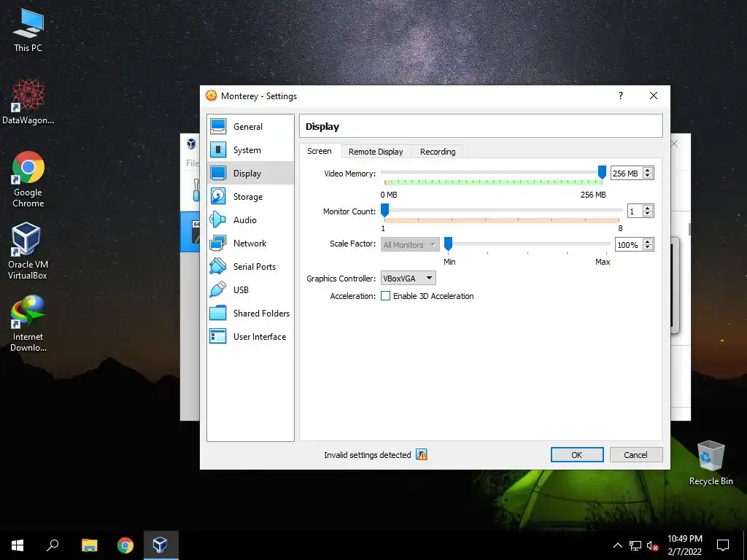This screenshot has width=747, height=560.
Task: Switch to the Recording tab
Action: (x=438, y=152)
